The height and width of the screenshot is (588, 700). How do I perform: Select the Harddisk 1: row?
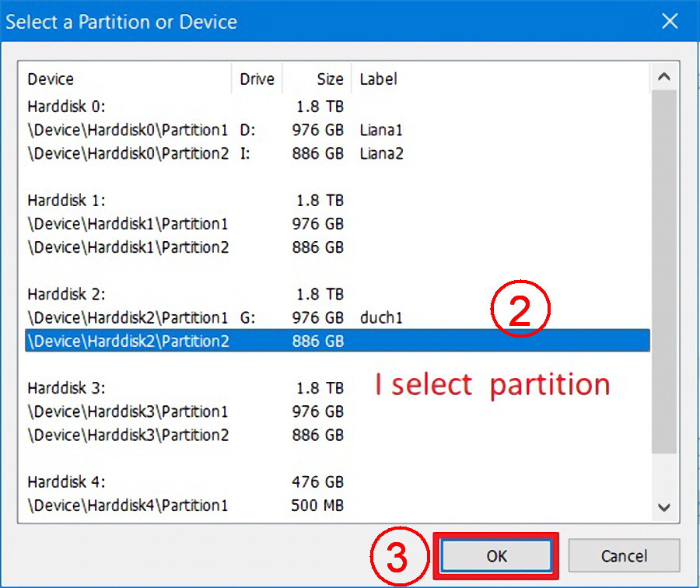click(x=337, y=201)
